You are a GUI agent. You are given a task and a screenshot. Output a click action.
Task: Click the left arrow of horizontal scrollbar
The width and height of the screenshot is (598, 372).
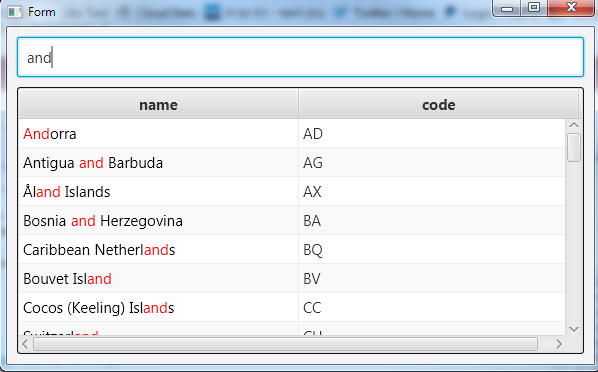(x=25, y=344)
